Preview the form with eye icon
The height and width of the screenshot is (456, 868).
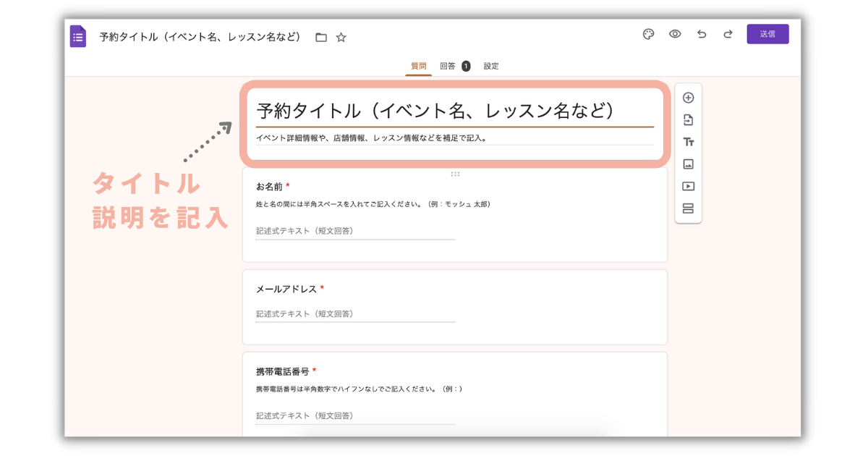pos(675,34)
